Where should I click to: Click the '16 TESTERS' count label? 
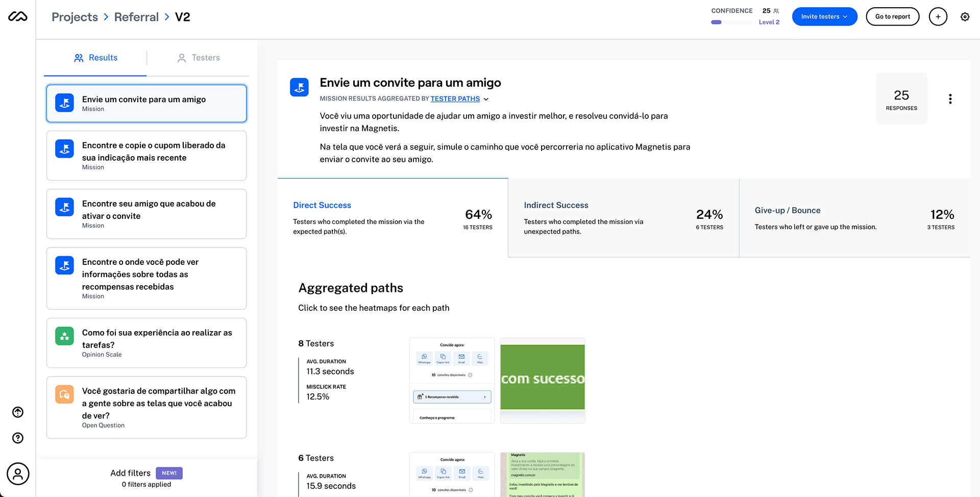(x=478, y=228)
